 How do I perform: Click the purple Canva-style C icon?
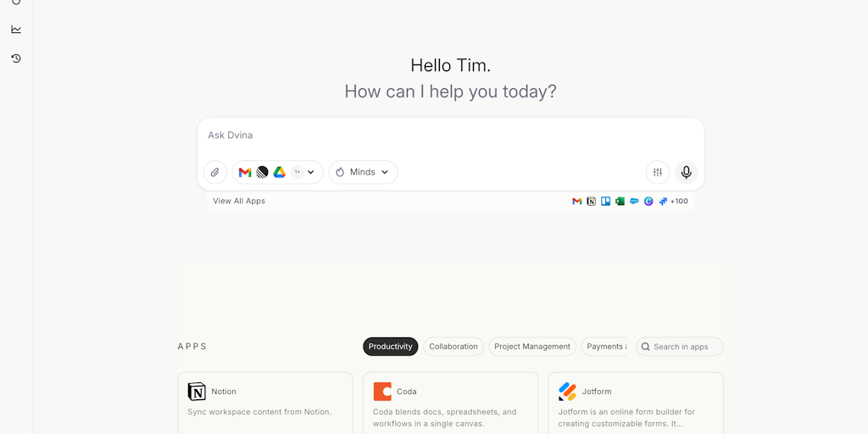648,202
